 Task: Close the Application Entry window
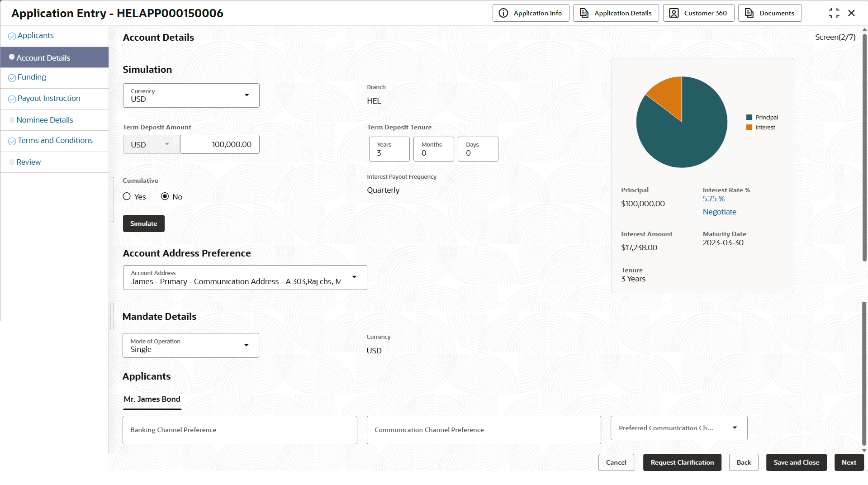[851, 13]
